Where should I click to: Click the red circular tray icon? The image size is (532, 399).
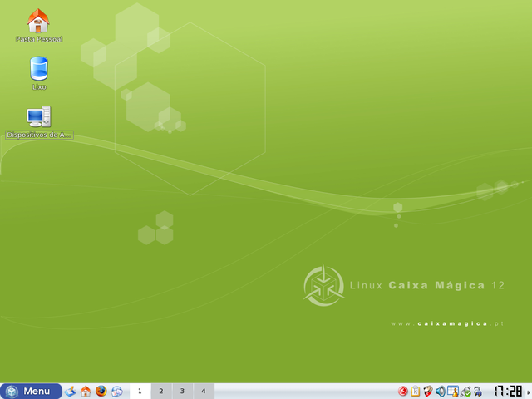(x=403, y=392)
